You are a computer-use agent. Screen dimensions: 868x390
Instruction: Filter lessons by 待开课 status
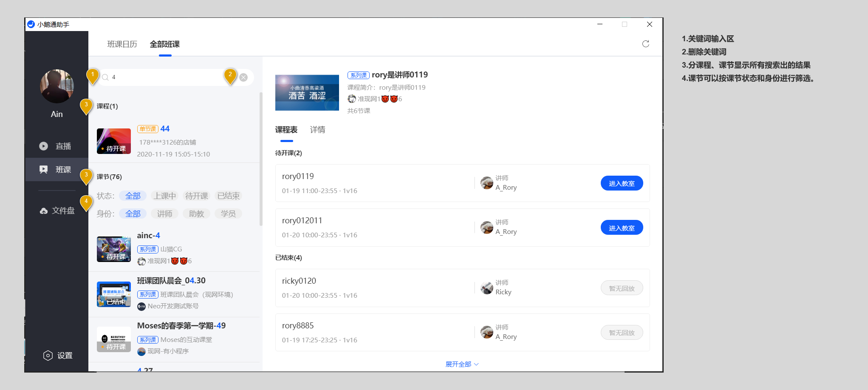pos(196,196)
